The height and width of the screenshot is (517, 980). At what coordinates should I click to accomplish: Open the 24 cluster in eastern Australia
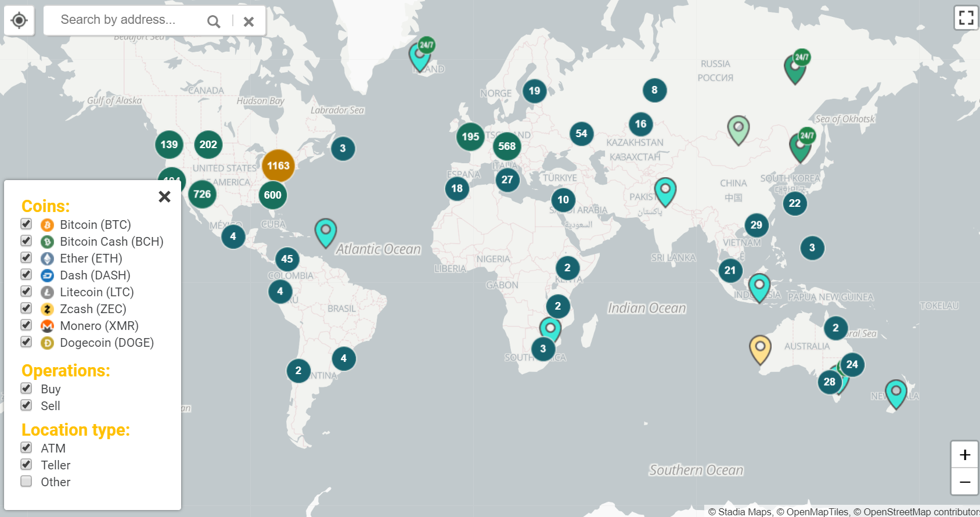[x=852, y=365]
